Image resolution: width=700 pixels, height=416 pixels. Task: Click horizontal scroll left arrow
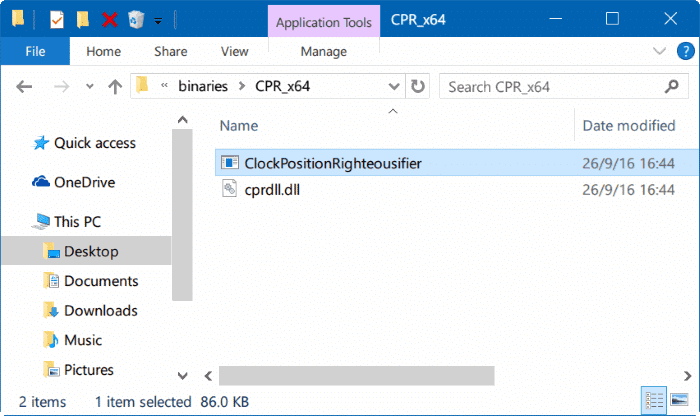click(x=208, y=376)
